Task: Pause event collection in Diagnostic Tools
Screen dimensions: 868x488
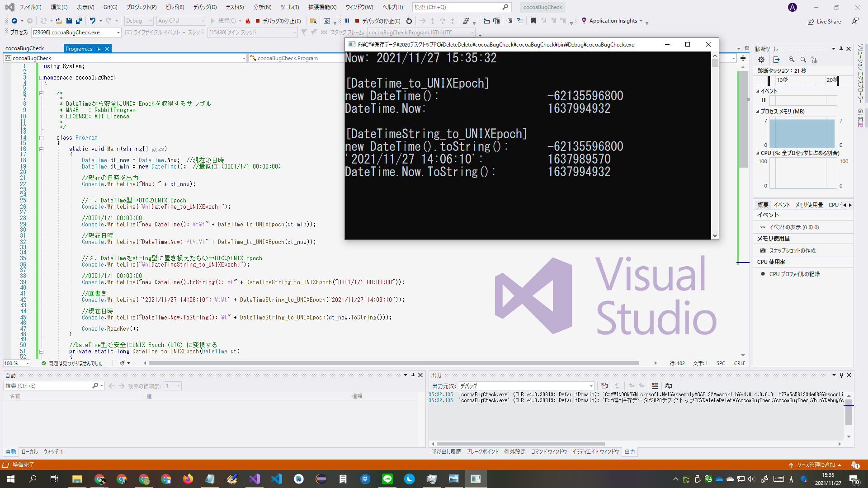Action: click(x=764, y=100)
